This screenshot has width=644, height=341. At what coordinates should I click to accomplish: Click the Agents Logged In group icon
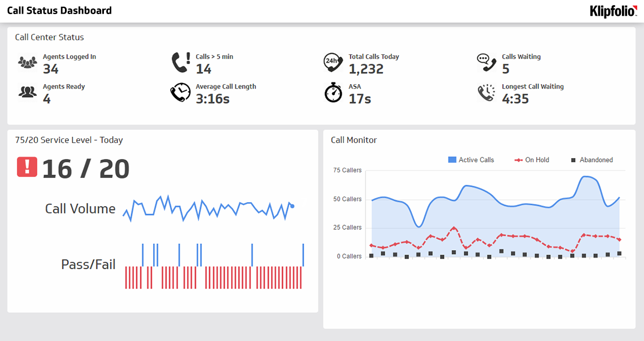point(27,62)
